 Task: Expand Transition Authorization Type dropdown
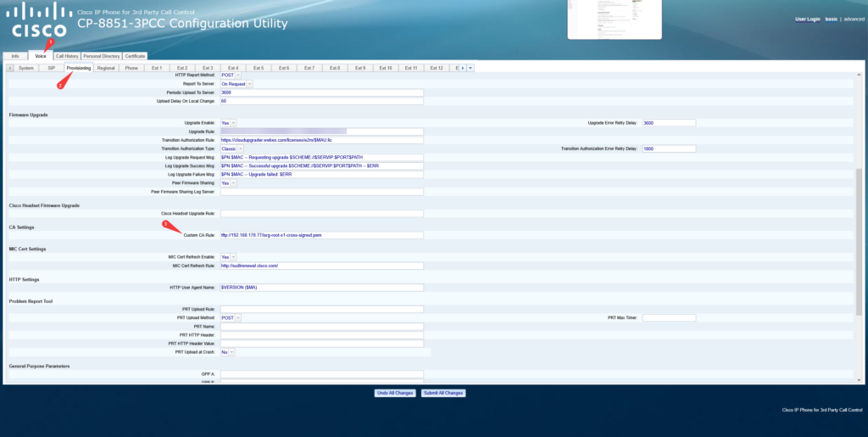[x=232, y=149]
